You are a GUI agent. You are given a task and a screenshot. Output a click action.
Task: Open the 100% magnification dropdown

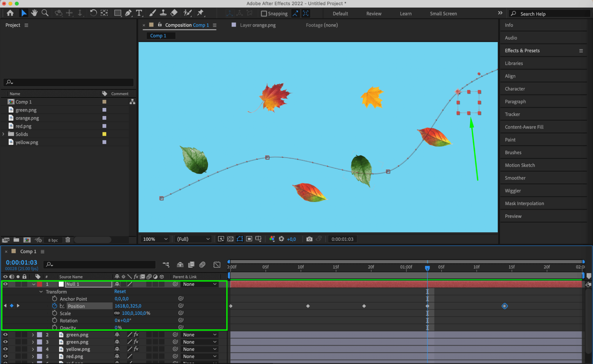tap(155, 239)
